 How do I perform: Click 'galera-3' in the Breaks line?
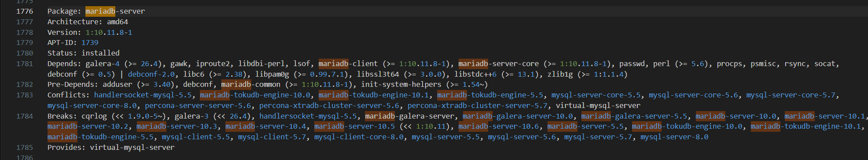point(191,116)
